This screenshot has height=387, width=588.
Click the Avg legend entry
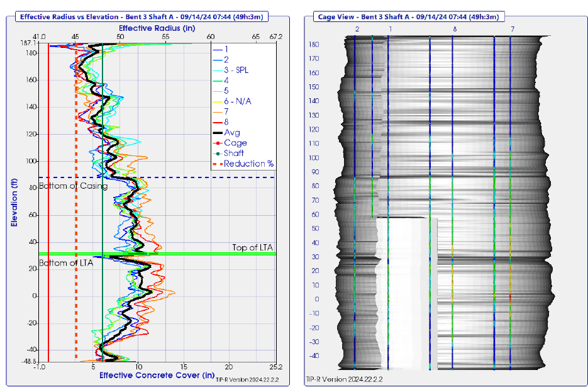tap(231, 132)
